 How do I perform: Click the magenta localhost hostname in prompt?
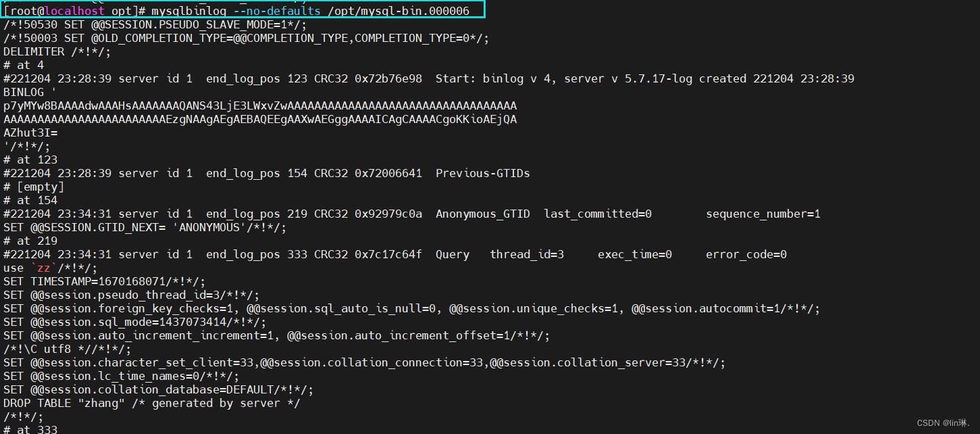(x=74, y=11)
